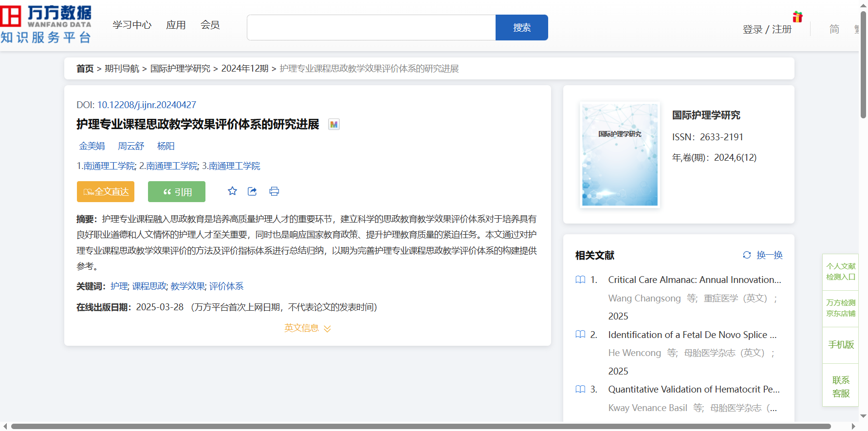Click the search input field
Image resolution: width=868 pixels, height=431 pixels.
[x=371, y=28]
